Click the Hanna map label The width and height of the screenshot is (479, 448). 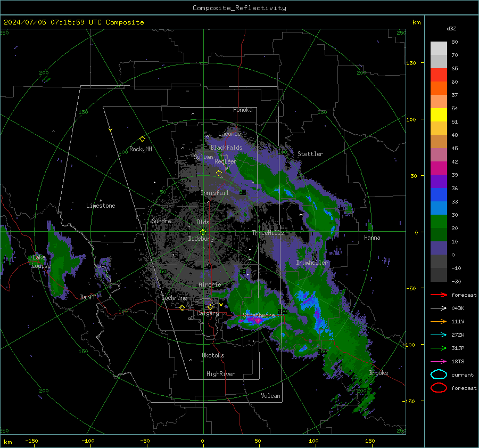coord(372,238)
